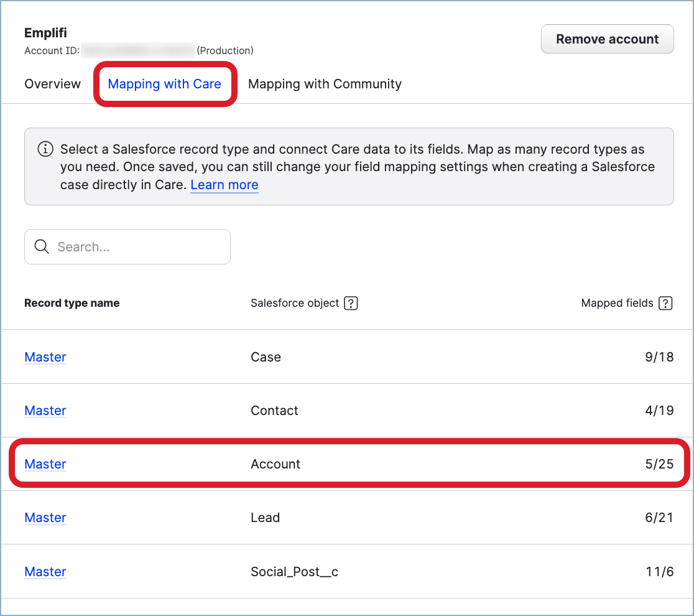Click the Mapped fields column header
694x616 pixels.
tap(617, 303)
